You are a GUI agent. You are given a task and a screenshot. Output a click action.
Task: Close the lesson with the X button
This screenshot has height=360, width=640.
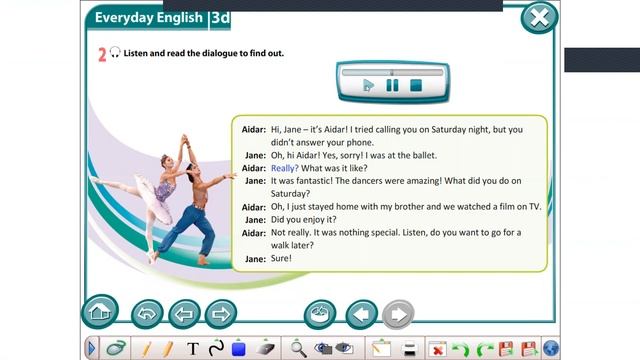click(539, 18)
